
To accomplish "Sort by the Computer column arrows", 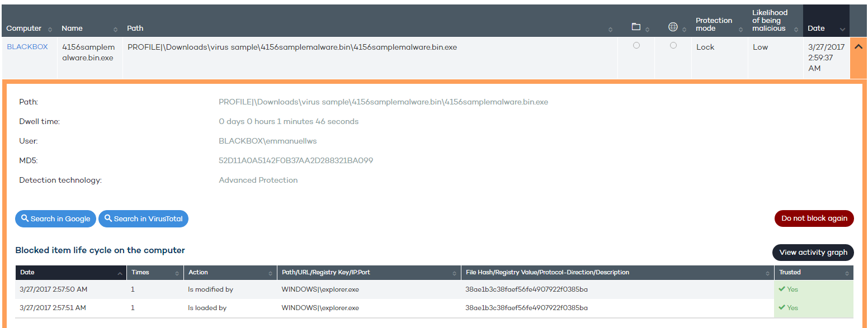I will pos(50,29).
